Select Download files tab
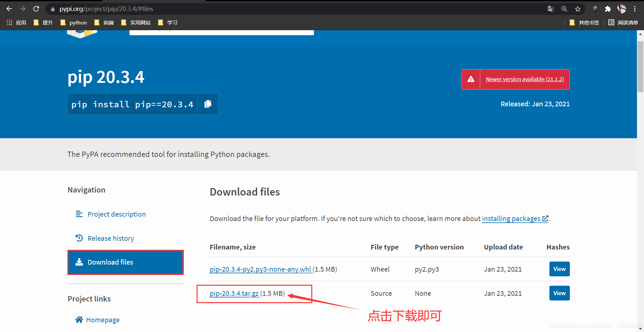 click(x=125, y=262)
